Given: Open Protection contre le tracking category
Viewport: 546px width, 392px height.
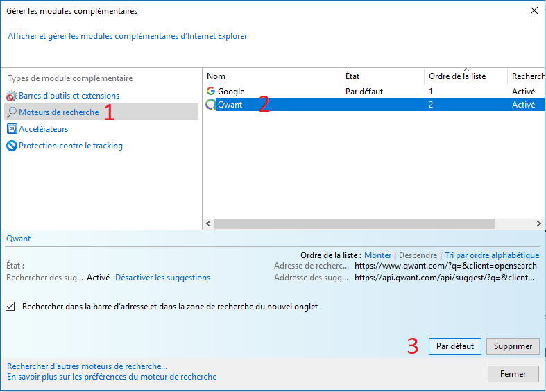Looking at the screenshot, I should pos(70,146).
